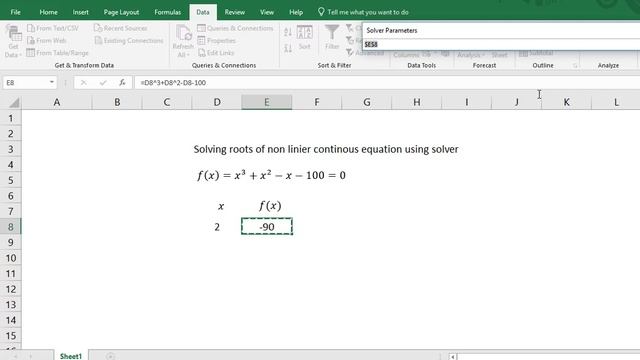Select row 12 header

(x=11, y=289)
